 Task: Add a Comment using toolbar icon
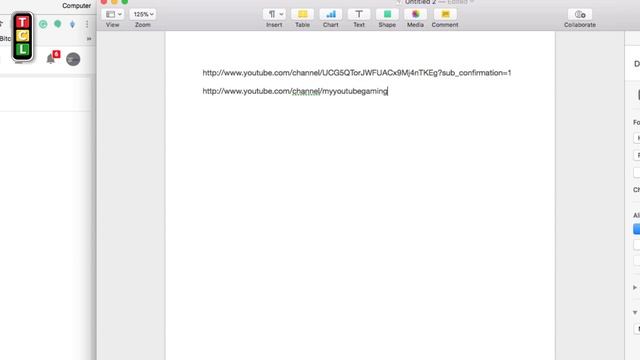[445, 14]
